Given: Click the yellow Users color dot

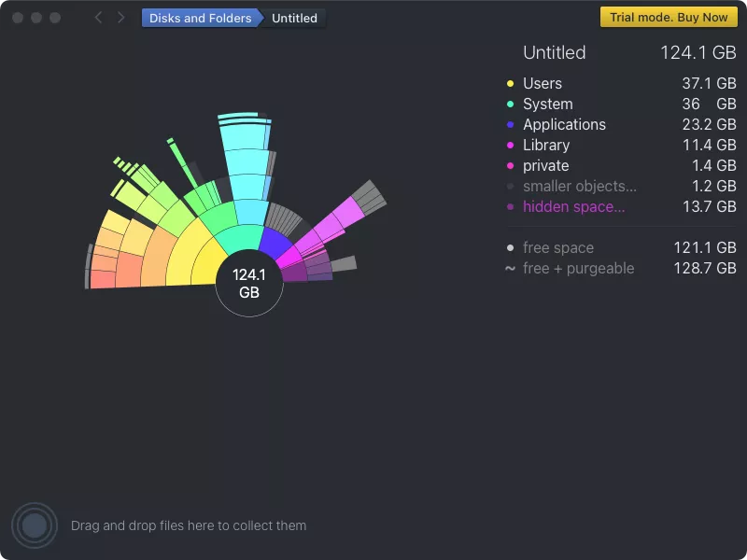Looking at the screenshot, I should 510,84.
